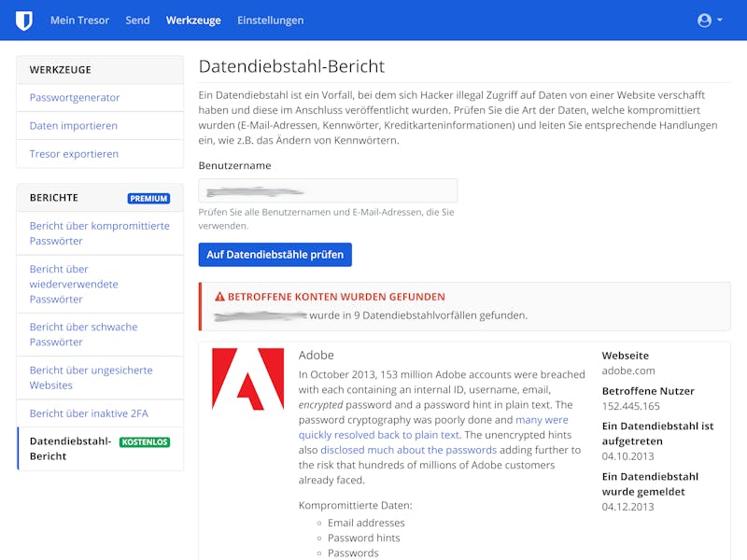The image size is (747, 560).
Task: Focus the Benutzername input field
Action: (x=328, y=191)
